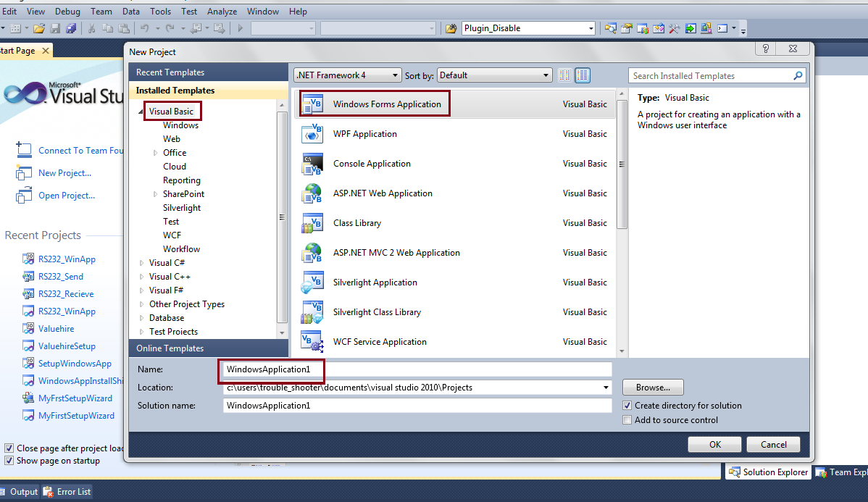The image size is (868, 502).
Task: Expand the Visual C# templates node
Action: coord(143,262)
